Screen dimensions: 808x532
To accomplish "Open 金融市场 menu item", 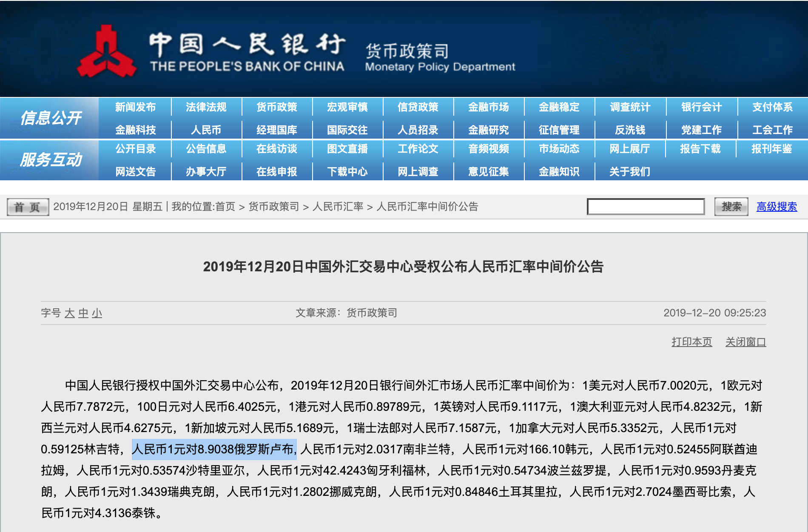I will pyautogui.click(x=488, y=107).
